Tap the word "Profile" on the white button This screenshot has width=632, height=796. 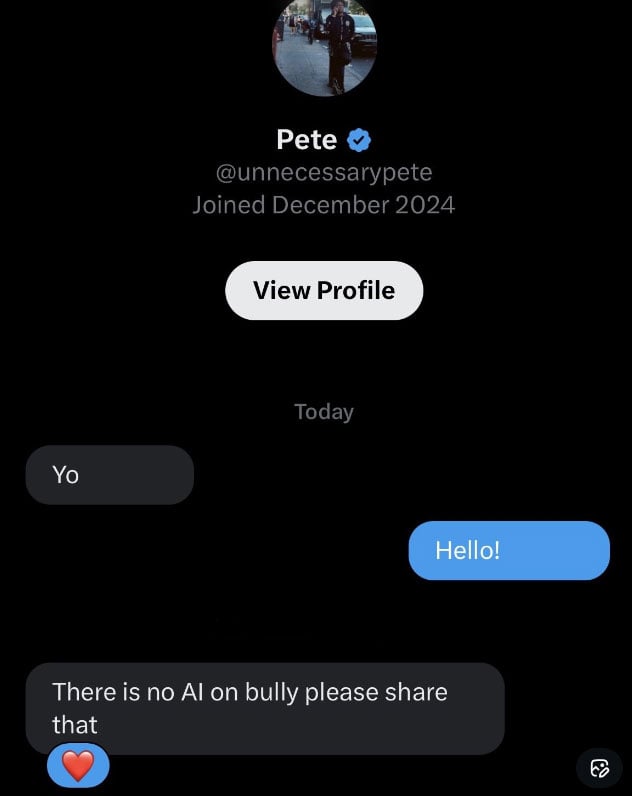(x=355, y=290)
